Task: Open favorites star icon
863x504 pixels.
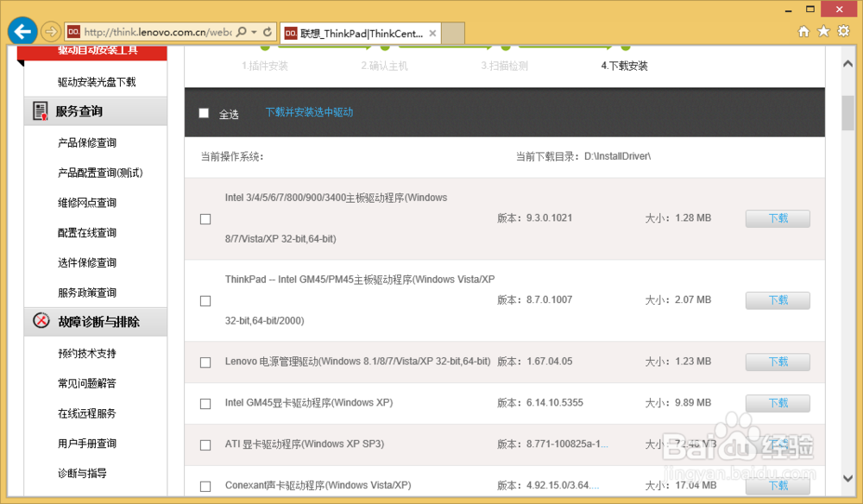Action: pos(823,31)
